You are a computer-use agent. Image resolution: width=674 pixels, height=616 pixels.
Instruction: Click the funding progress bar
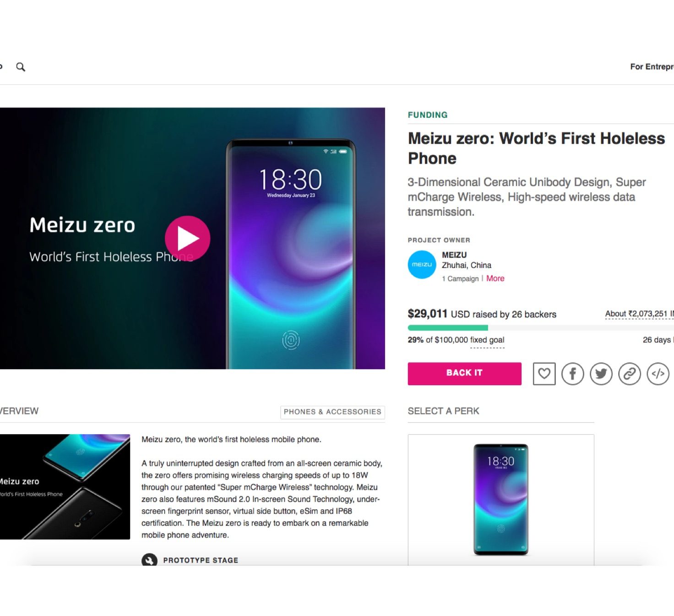tap(541, 327)
